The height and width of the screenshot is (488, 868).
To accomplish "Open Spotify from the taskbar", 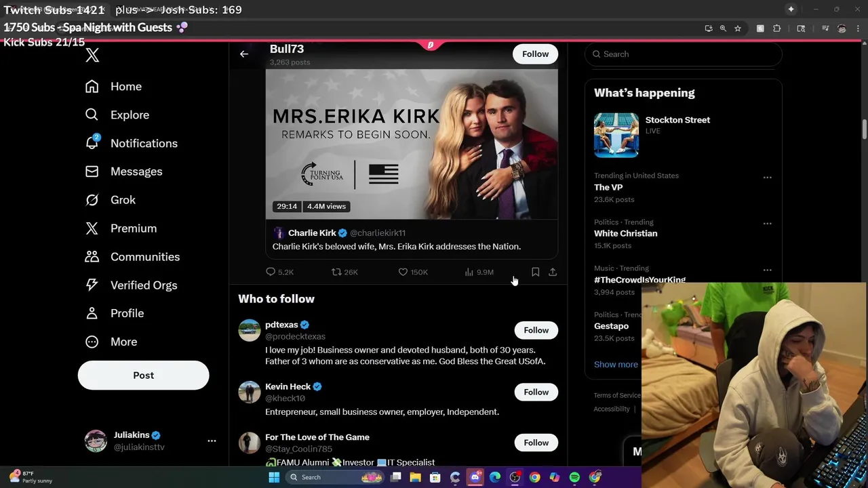I will (x=574, y=477).
